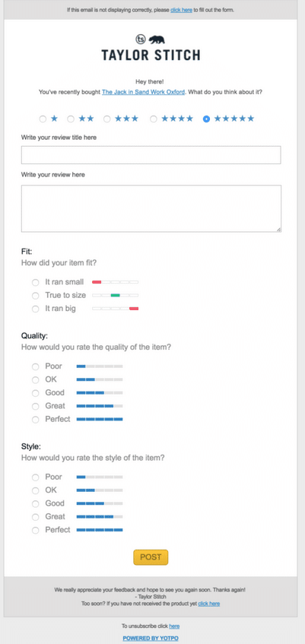Choose the 'It ran big' fit option

36,309
